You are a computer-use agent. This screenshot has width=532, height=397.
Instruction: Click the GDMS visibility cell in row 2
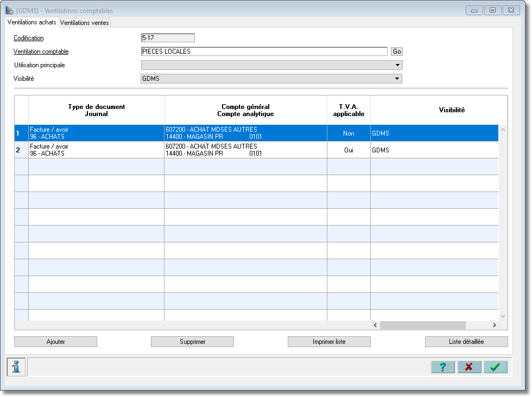coord(435,150)
